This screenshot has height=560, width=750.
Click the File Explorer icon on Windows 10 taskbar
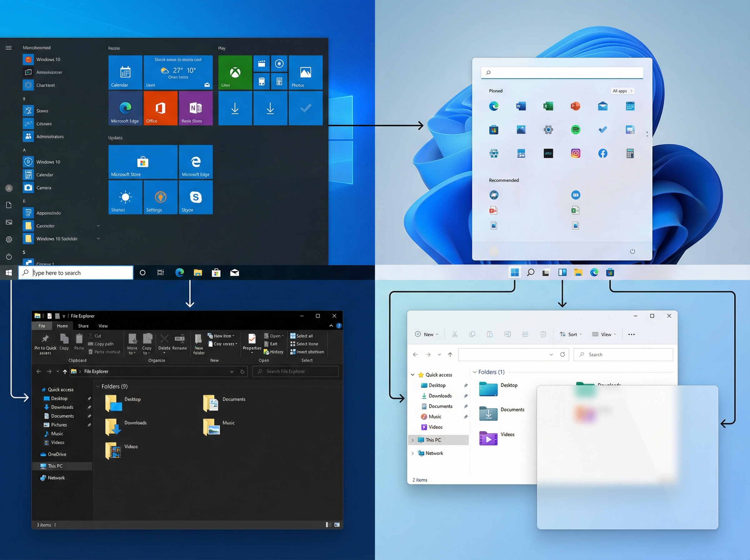click(x=198, y=272)
